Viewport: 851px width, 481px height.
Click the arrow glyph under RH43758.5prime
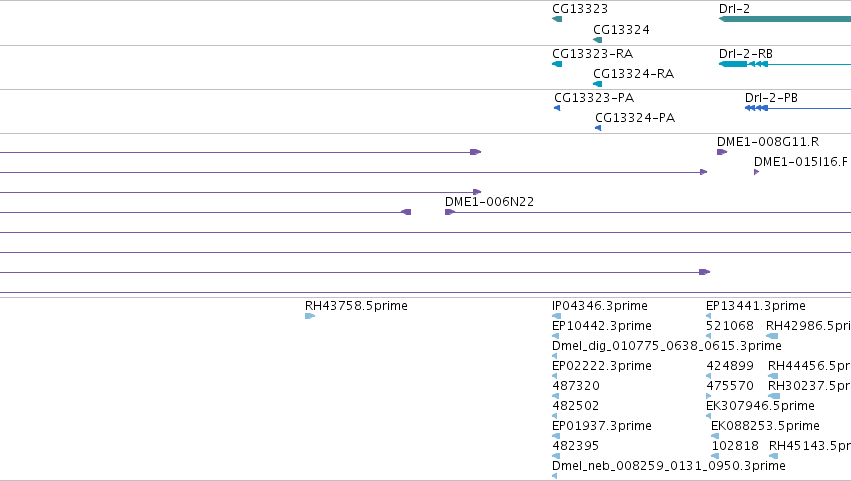pyautogui.click(x=310, y=316)
